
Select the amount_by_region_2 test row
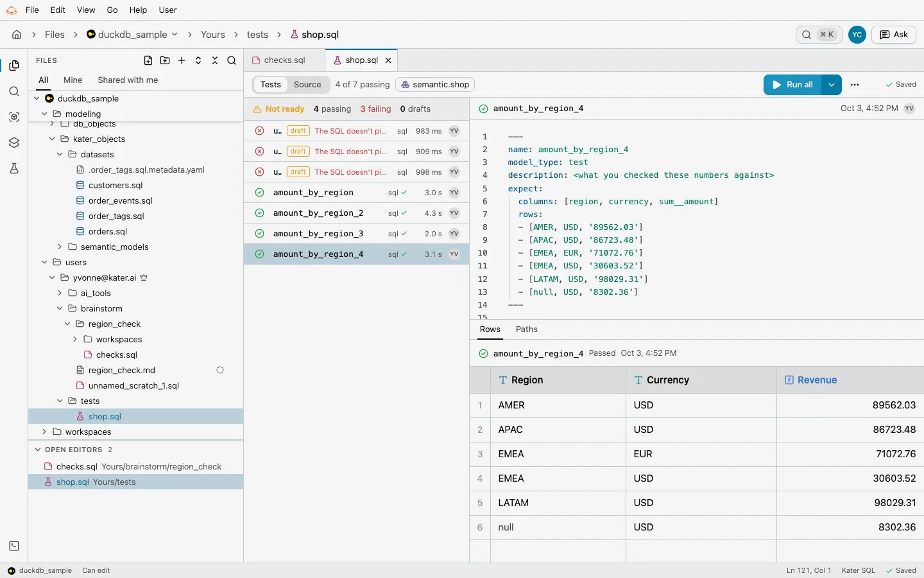[x=357, y=213]
